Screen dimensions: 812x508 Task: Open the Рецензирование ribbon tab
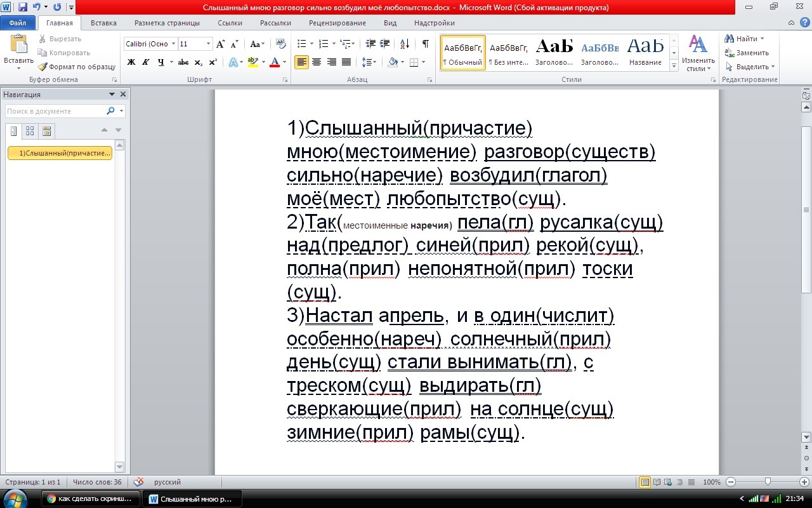[337, 23]
